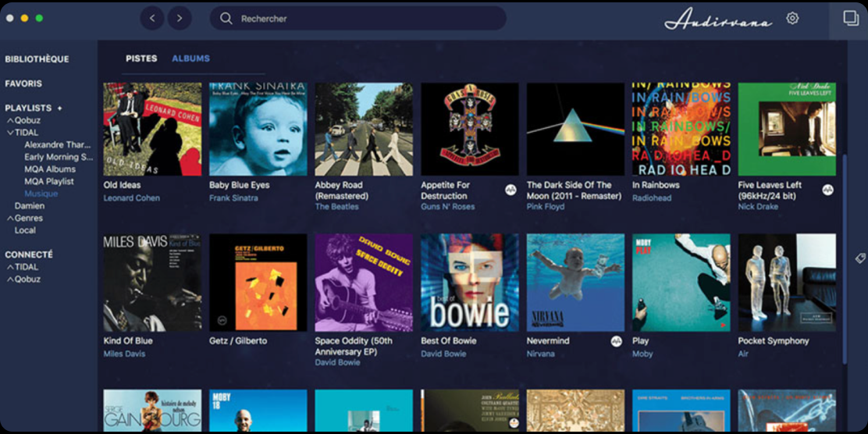Open Appetite For Destruction cover art

coord(469,129)
